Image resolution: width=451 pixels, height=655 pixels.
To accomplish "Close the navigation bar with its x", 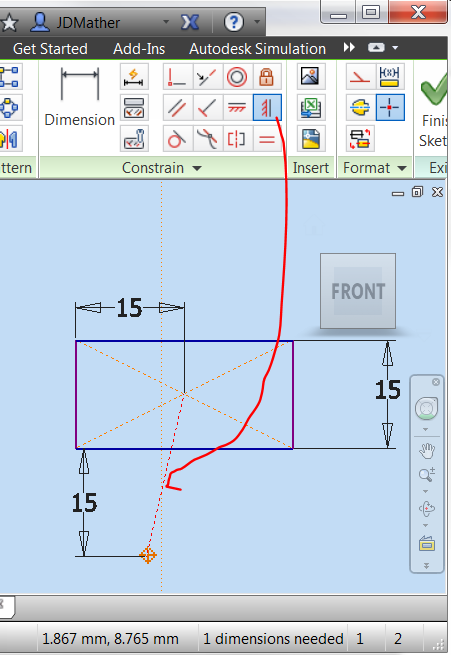I will coord(436,382).
